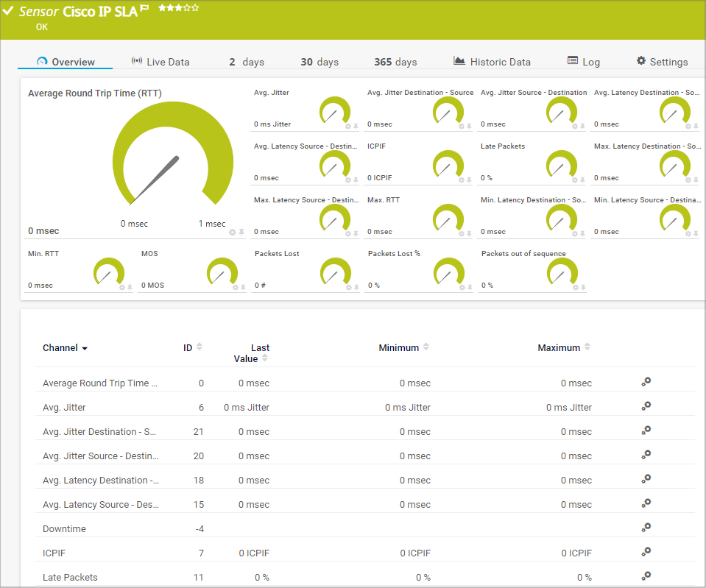706x588 pixels.
Task: Click the priority flag icon beside Cisco IP SLA
Action: (x=144, y=8)
